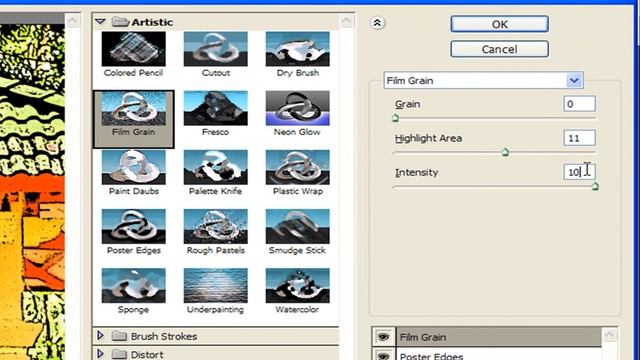This screenshot has height=360, width=640.
Task: Pick the Rough Pastels filter thumbnail
Action: tap(216, 227)
